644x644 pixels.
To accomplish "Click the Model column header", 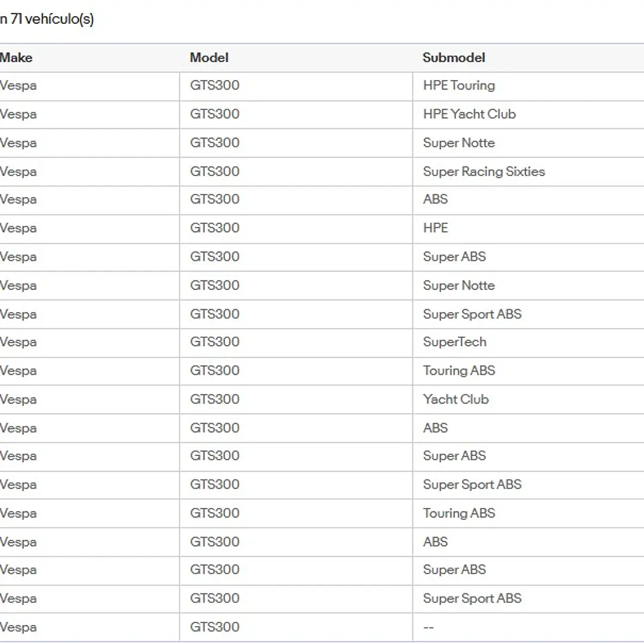I will [x=209, y=57].
